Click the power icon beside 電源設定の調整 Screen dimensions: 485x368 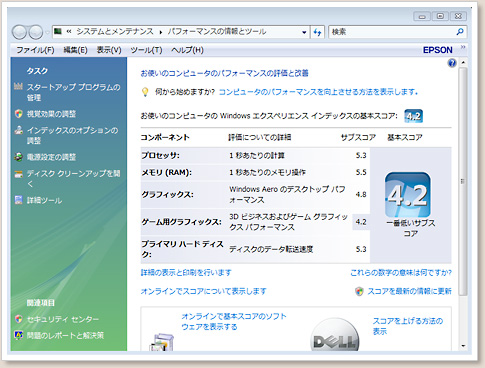19,157
